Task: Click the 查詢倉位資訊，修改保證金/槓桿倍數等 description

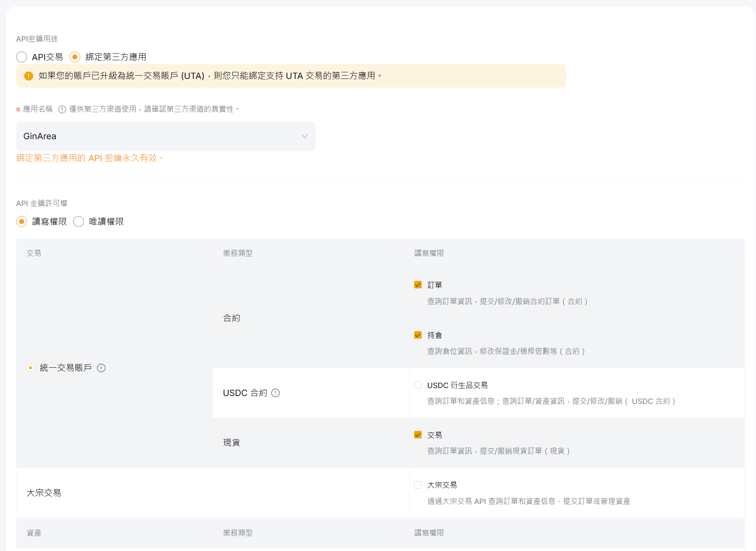Action: pos(506,351)
